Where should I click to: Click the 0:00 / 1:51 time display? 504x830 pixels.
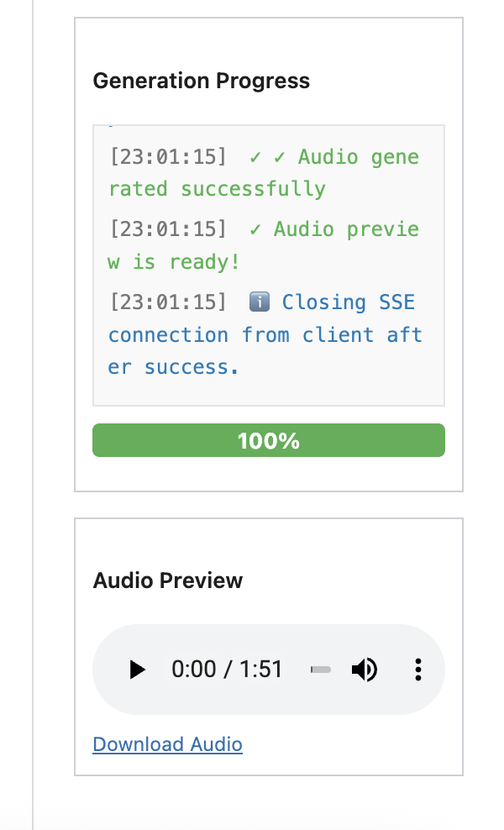click(227, 670)
